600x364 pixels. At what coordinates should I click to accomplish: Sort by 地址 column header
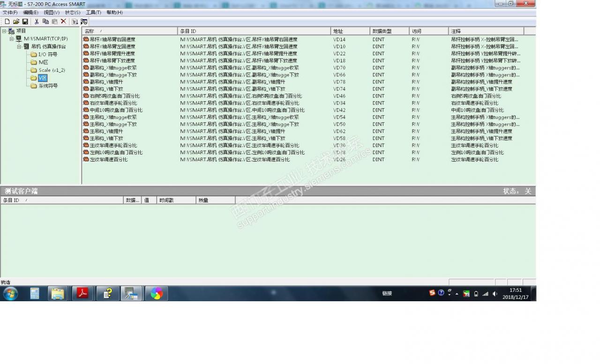[351, 31]
